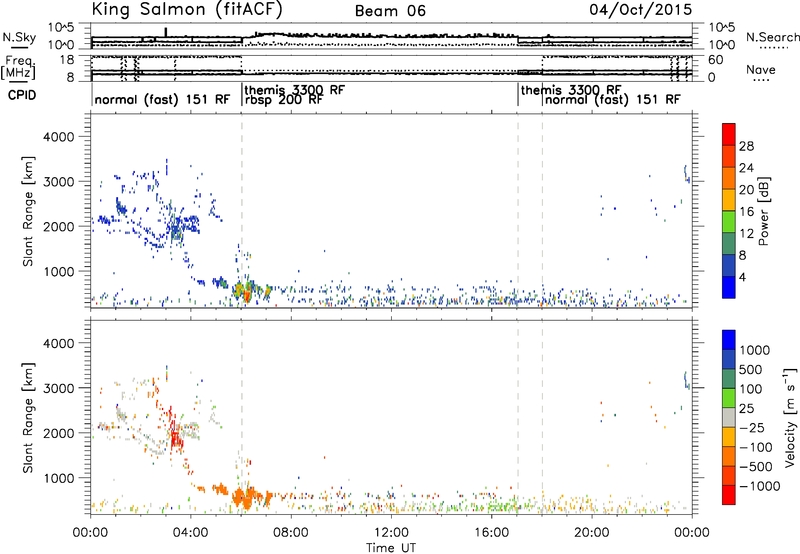Click "1000" tick on Power panel range axis
Image resolution: width=800 pixels, height=554 pixels.
point(58,271)
